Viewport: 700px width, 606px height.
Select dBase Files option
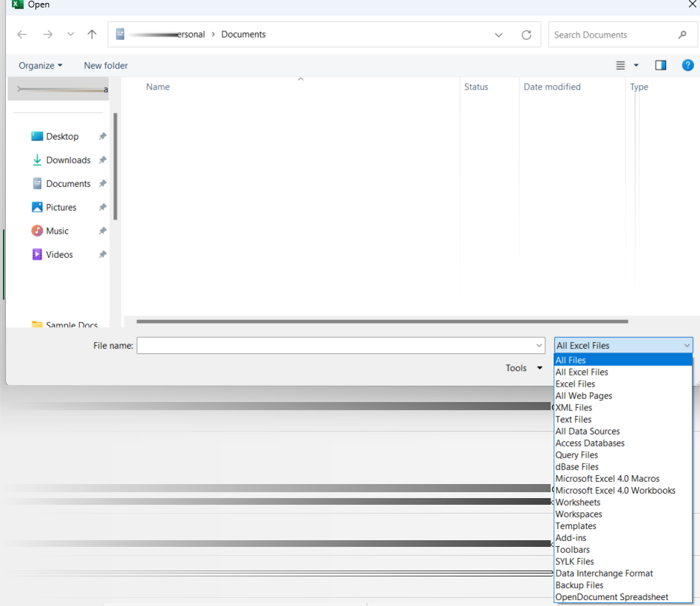[x=623, y=467]
